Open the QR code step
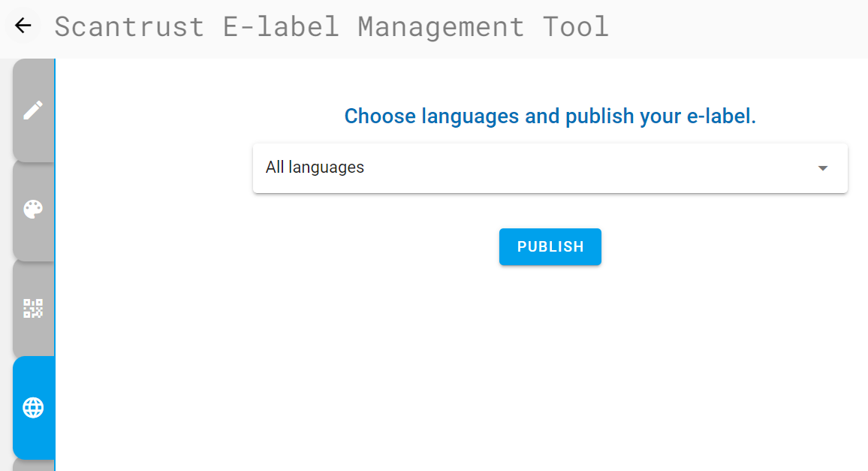 pyautogui.click(x=33, y=308)
